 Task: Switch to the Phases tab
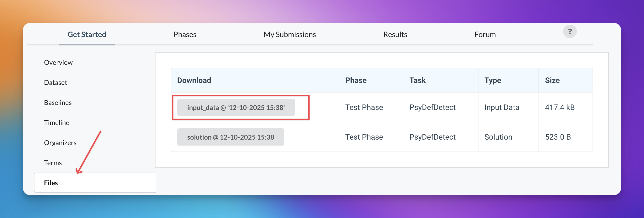[185, 34]
